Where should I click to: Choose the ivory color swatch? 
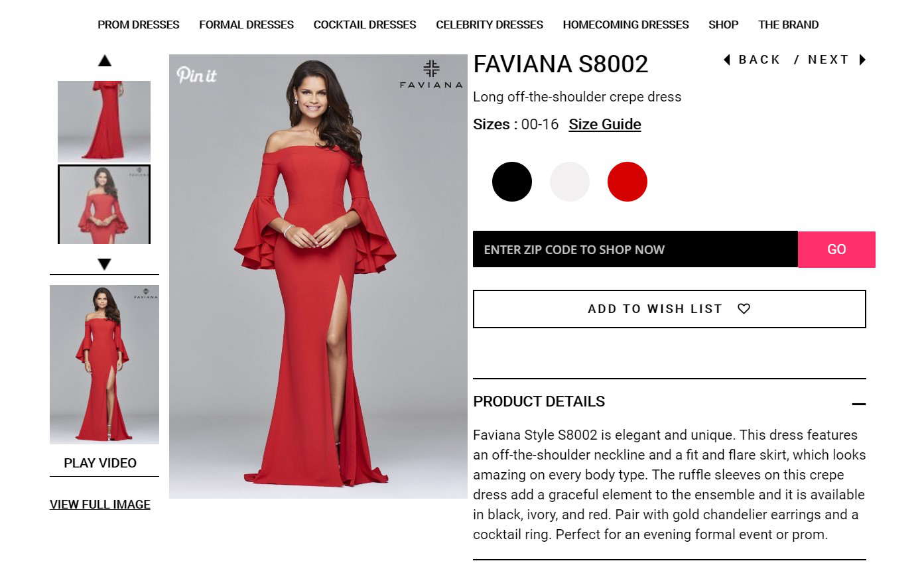click(570, 182)
